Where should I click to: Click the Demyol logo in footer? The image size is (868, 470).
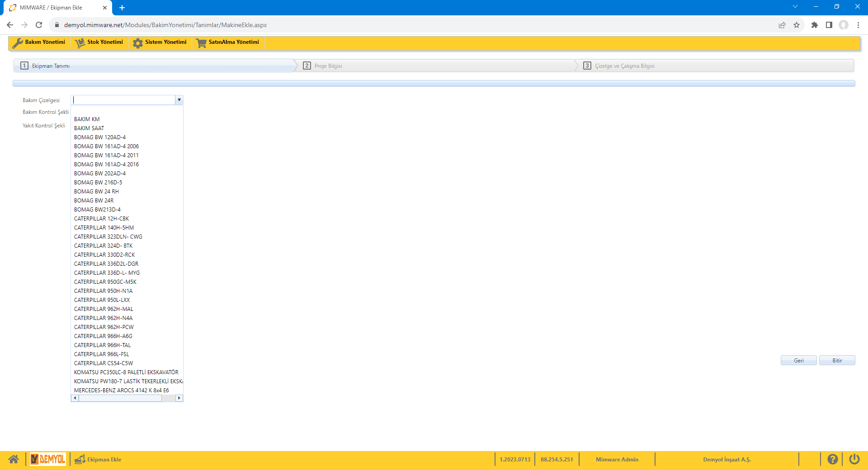click(48, 459)
